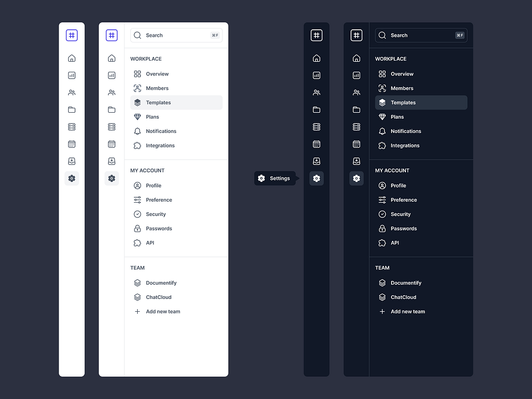Expand the MY ACCOUNT section
This screenshot has width=532, height=399.
click(147, 170)
